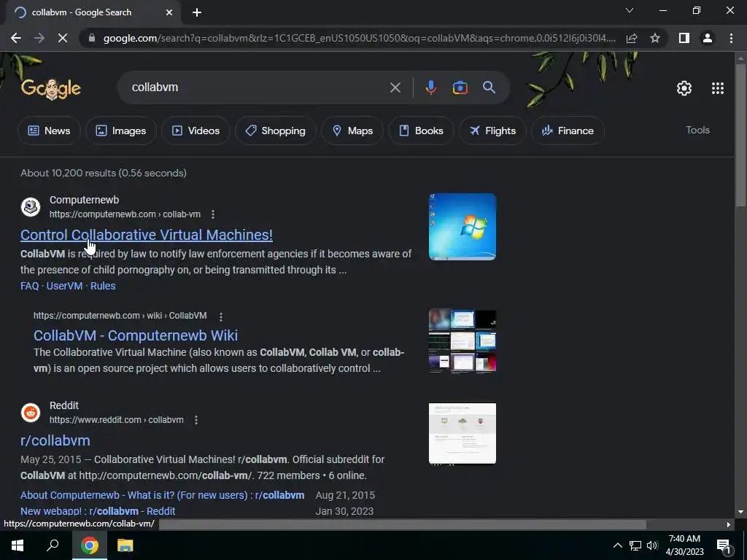Click horizontal scrollbar right arrow
The height and width of the screenshot is (560, 747).
[x=728, y=525]
